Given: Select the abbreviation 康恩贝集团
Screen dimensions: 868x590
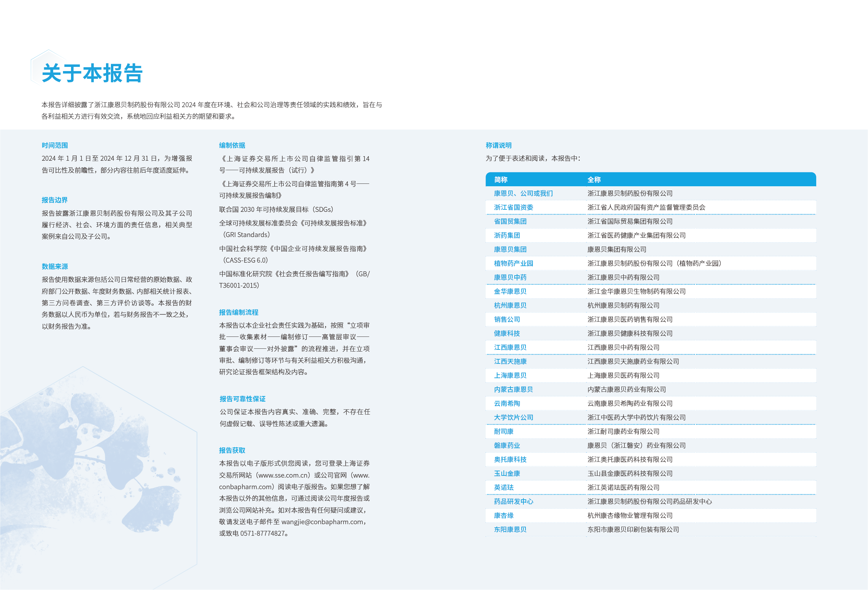Looking at the screenshot, I should click(510, 249).
